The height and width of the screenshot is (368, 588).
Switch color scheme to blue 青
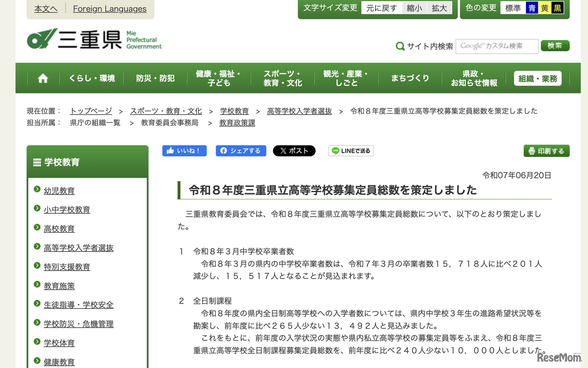click(532, 8)
